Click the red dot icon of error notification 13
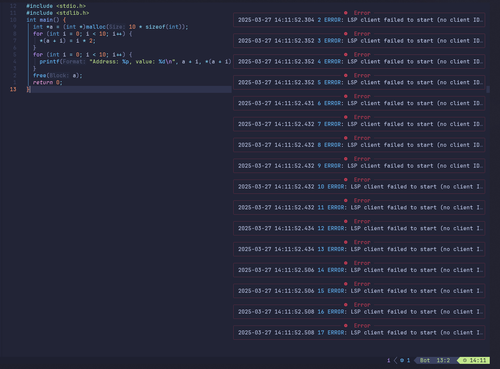500x369 pixels. tap(346, 242)
